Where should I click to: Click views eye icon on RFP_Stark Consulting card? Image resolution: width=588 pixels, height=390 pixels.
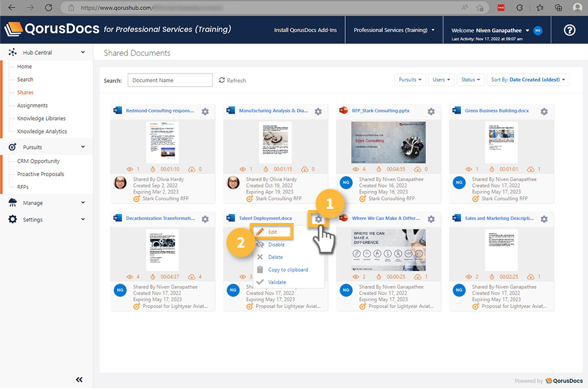coord(356,169)
